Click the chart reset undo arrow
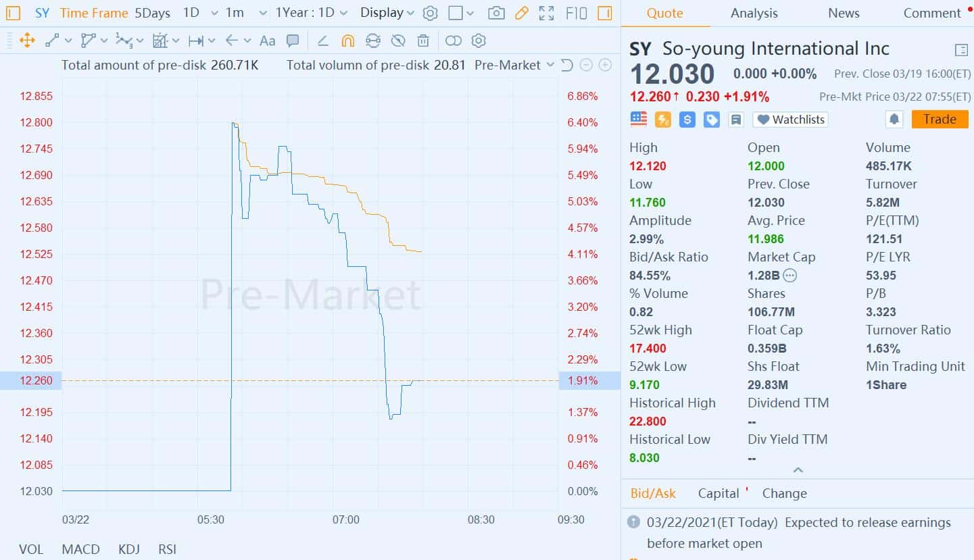 coord(567,65)
